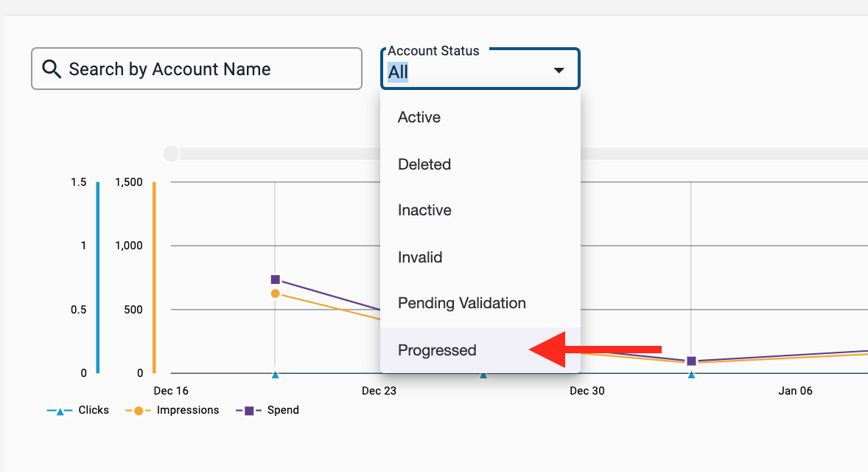
Task: Click the Account Status dropdown arrow
Action: [559, 70]
